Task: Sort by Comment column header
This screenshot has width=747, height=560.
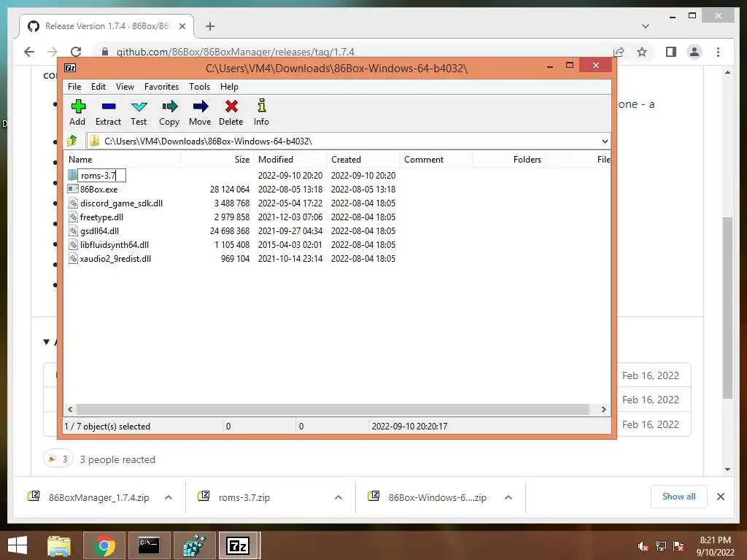Action: click(436, 160)
